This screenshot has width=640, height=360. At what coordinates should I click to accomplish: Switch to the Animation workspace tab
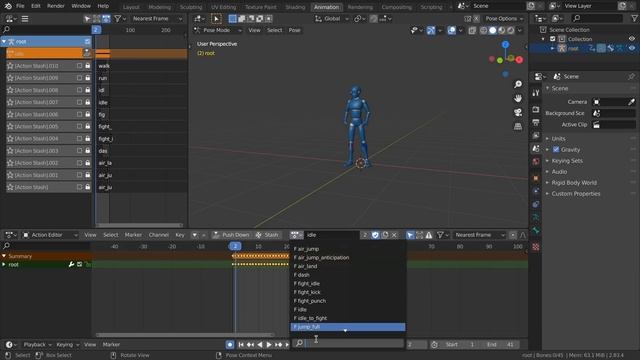[326, 7]
